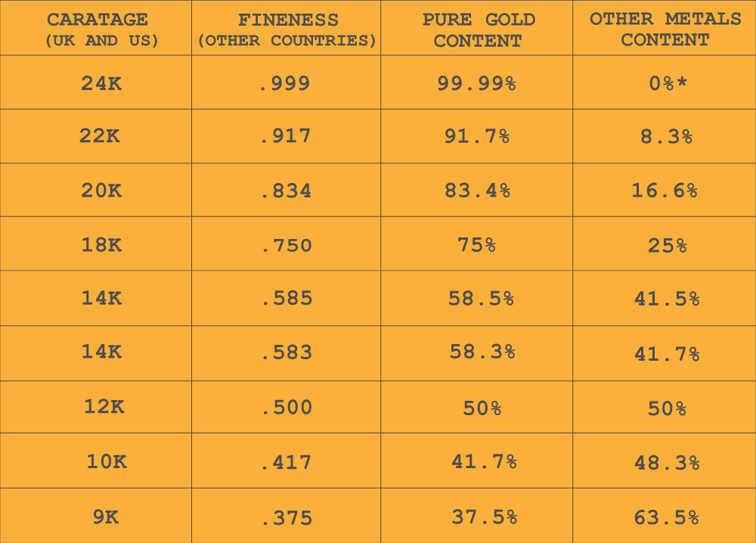Click the Caratage (UK and US) column header
This screenshot has width=756, height=543.
pos(101,30)
